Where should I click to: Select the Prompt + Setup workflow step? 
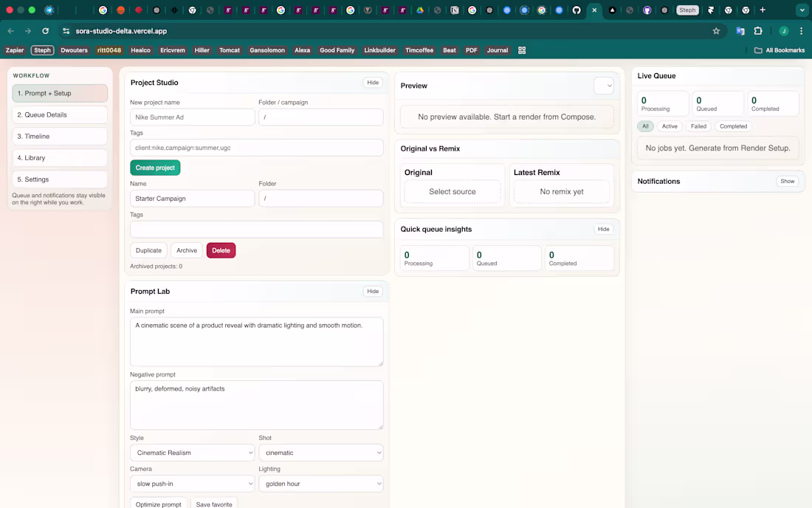tap(60, 93)
